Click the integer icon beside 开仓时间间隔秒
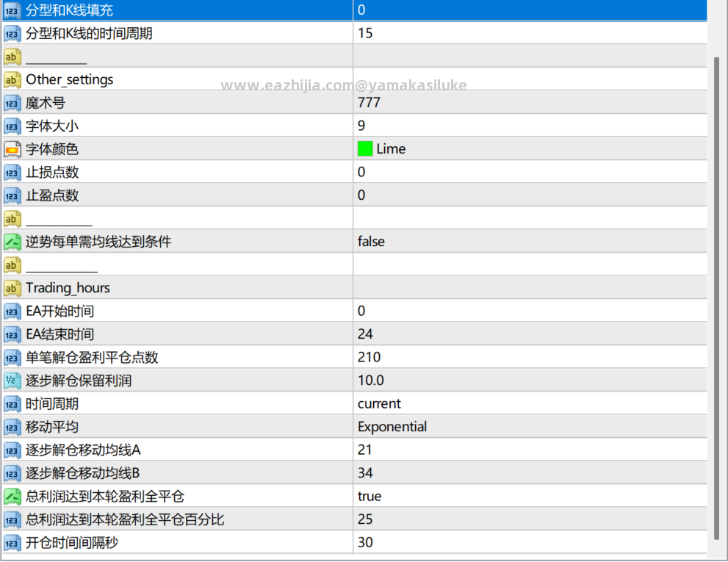 12,543
